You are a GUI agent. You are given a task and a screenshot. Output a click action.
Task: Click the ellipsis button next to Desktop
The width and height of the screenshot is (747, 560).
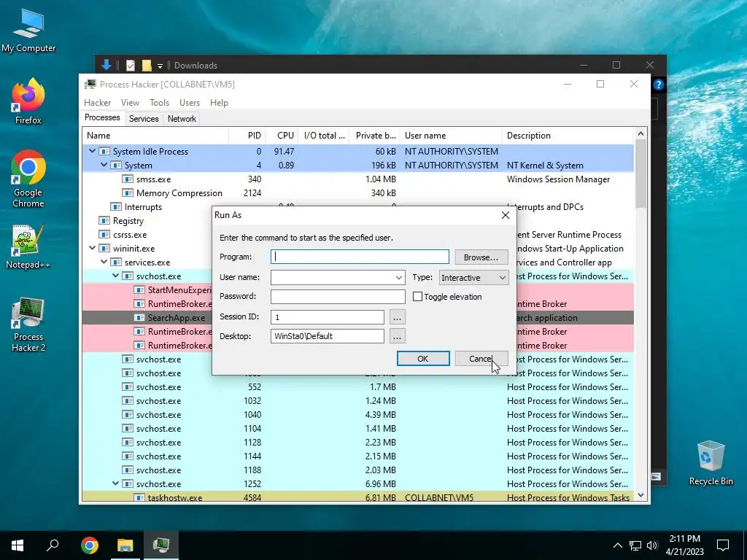[x=398, y=336]
